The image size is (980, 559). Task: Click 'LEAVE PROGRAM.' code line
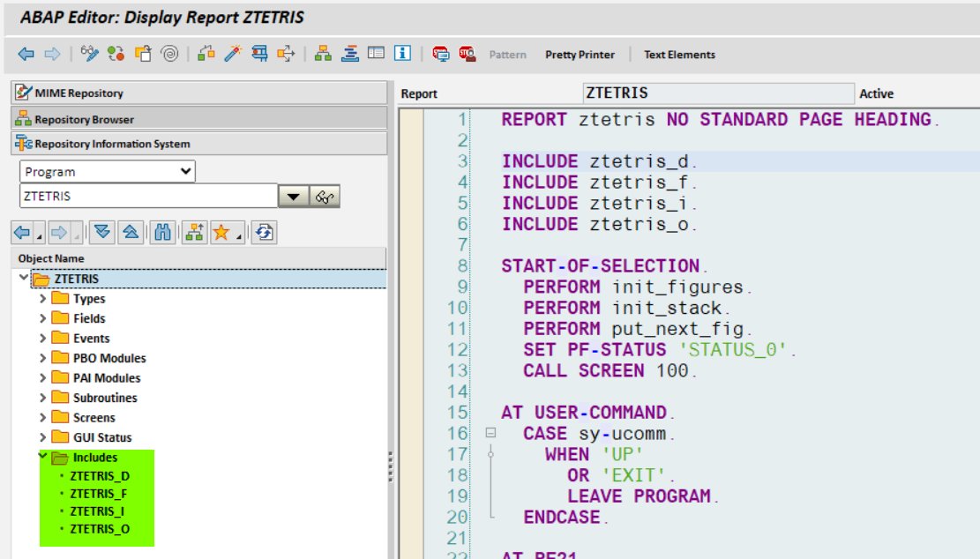644,496
